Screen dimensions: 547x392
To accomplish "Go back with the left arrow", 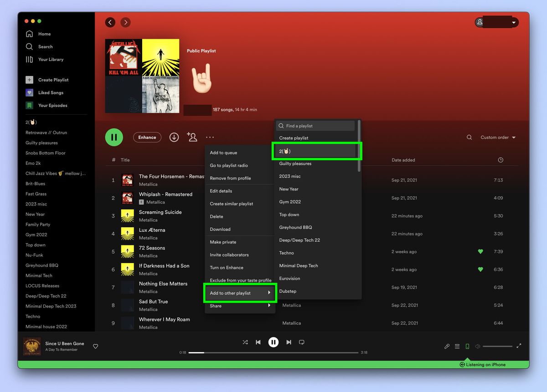I will pos(110,22).
